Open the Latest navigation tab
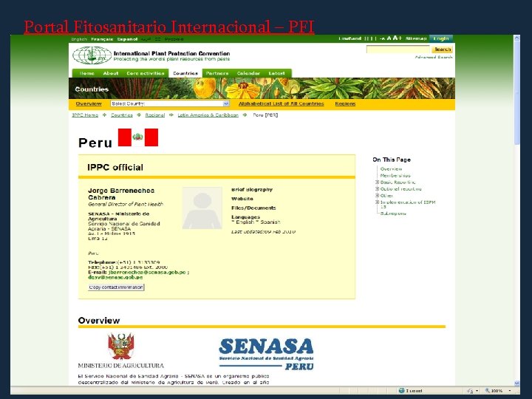This screenshot has height=399, width=532. [277, 73]
